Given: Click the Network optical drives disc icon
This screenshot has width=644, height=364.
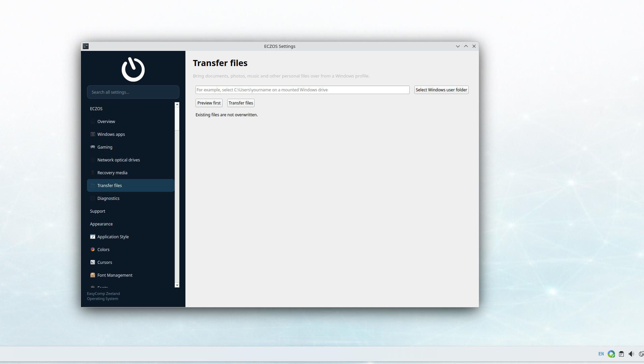Looking at the screenshot, I should (93, 160).
